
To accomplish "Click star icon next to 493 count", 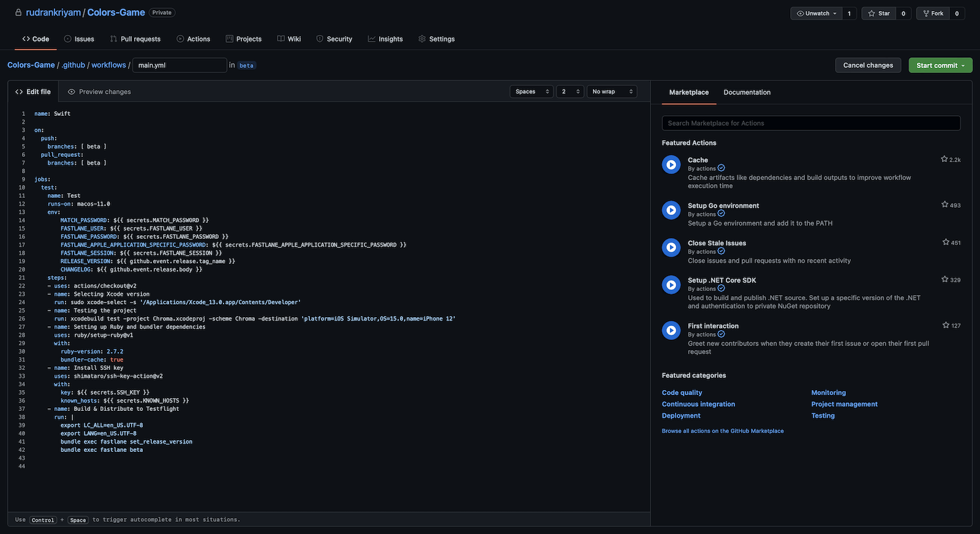I will tap(944, 205).
